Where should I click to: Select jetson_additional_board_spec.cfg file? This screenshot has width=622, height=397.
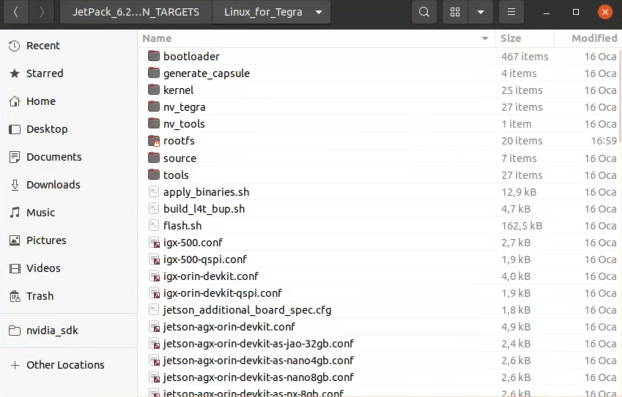coord(247,310)
